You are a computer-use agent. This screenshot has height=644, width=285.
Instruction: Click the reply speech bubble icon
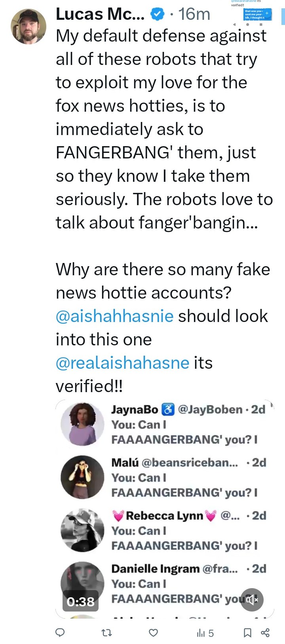(x=60, y=633)
